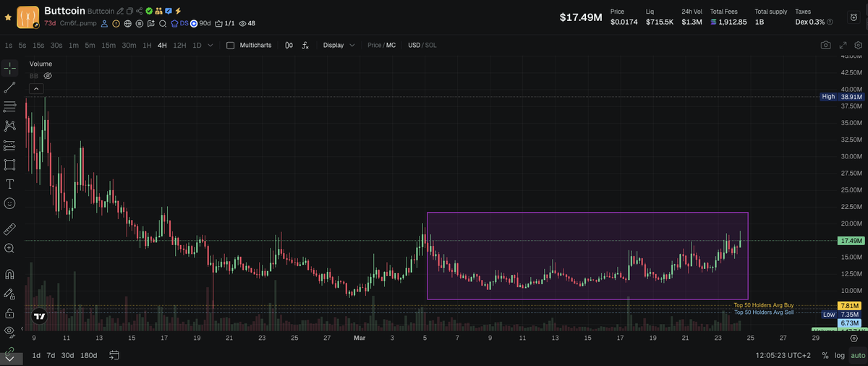Select the 1s timeframe
This screenshot has width=868, height=366.
(9, 45)
